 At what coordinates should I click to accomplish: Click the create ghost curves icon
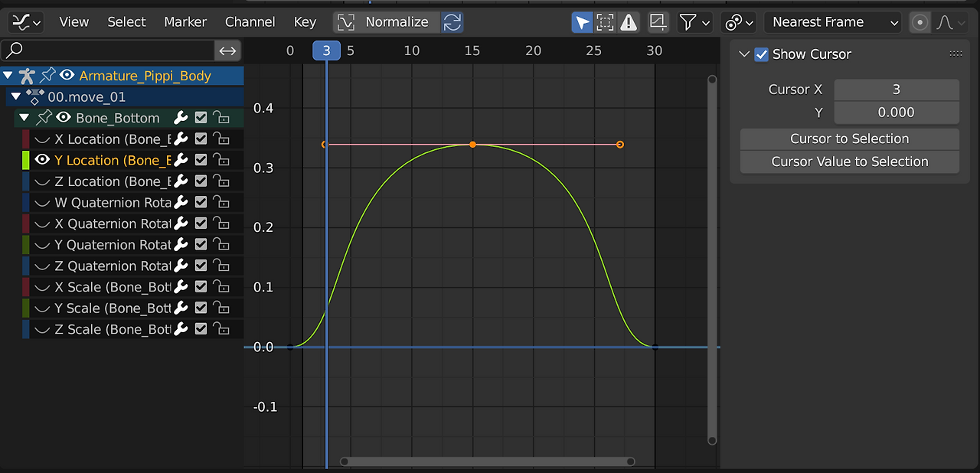coord(658,22)
